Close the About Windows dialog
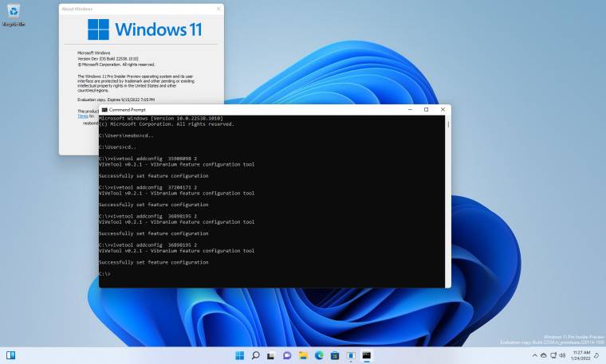The height and width of the screenshot is (364, 606). point(218,9)
